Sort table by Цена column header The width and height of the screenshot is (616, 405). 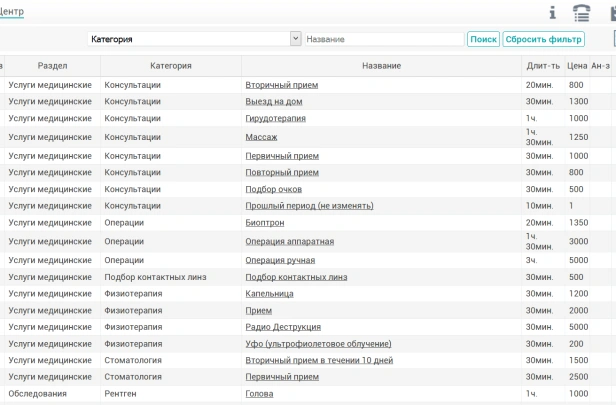click(577, 66)
